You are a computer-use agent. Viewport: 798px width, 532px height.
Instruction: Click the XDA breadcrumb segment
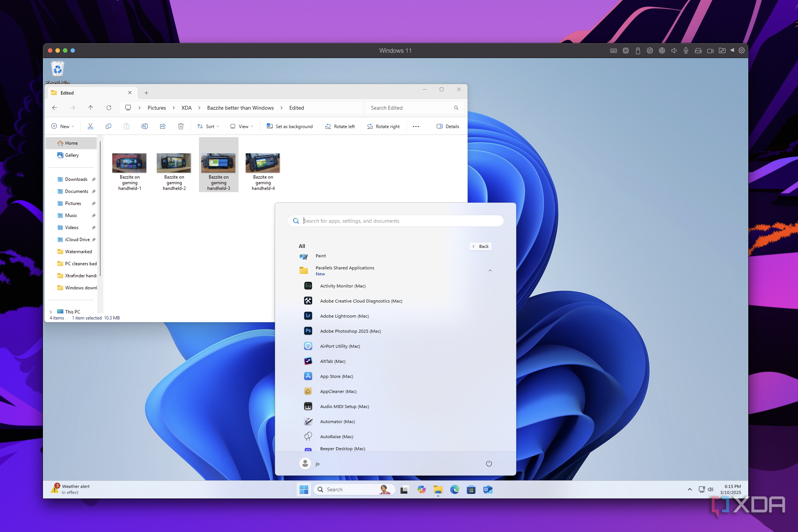(187, 108)
